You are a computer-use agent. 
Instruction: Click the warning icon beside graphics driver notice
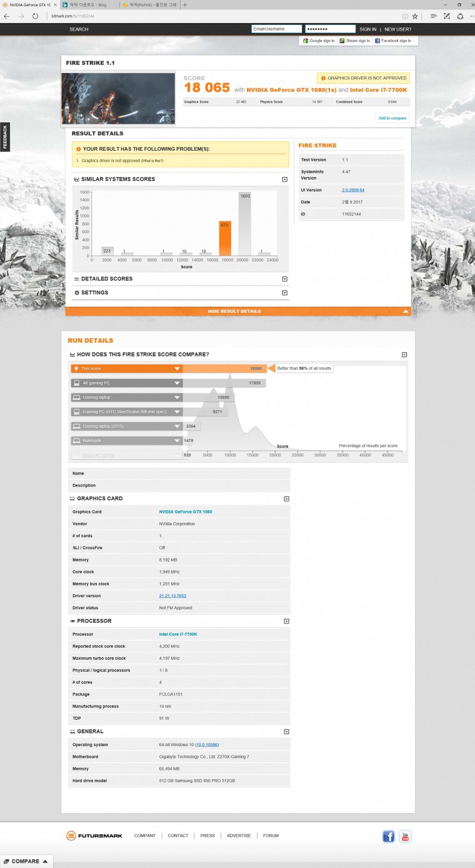(323, 78)
